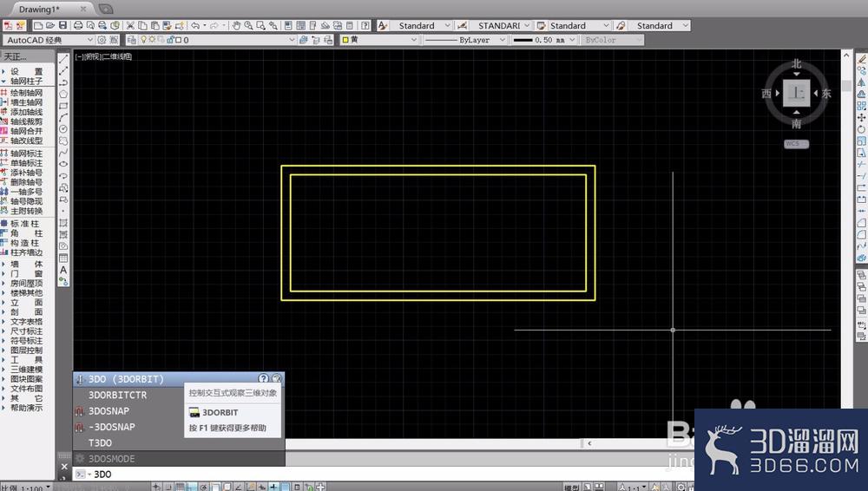Switch to the Drawing1* tab
Image resolution: width=868 pixels, height=491 pixels.
click(x=39, y=10)
